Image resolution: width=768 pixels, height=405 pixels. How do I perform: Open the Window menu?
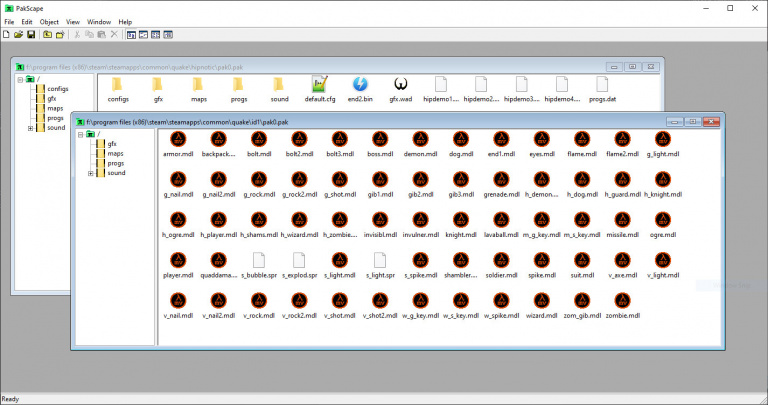tap(99, 21)
